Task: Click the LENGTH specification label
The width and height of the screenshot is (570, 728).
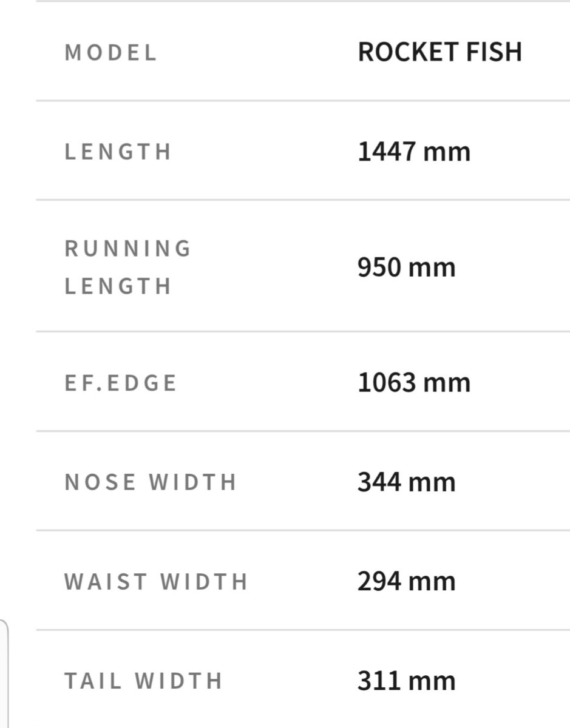Action: 118,152
